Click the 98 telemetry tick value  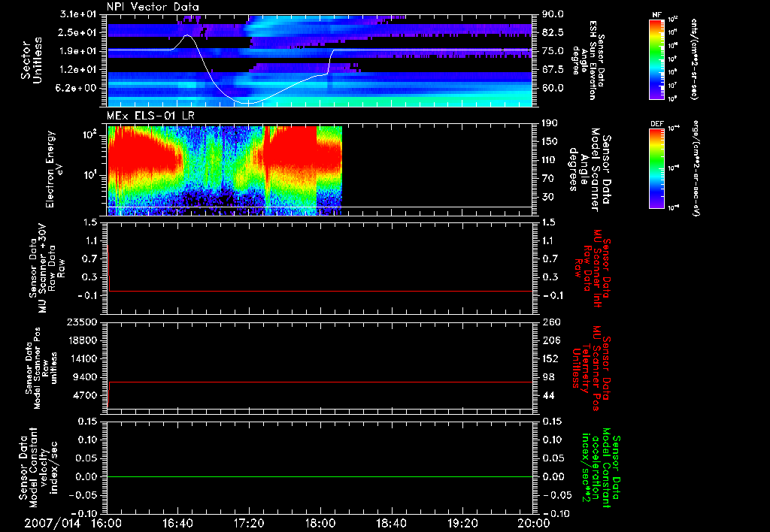point(548,377)
